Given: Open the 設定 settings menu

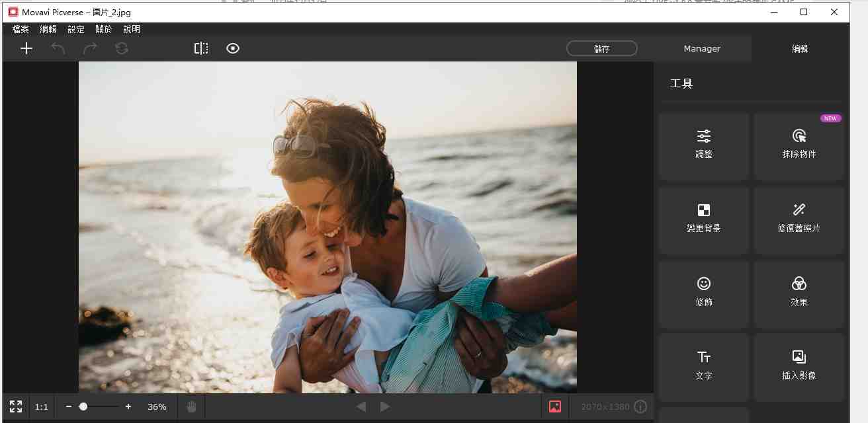Looking at the screenshot, I should tap(75, 29).
